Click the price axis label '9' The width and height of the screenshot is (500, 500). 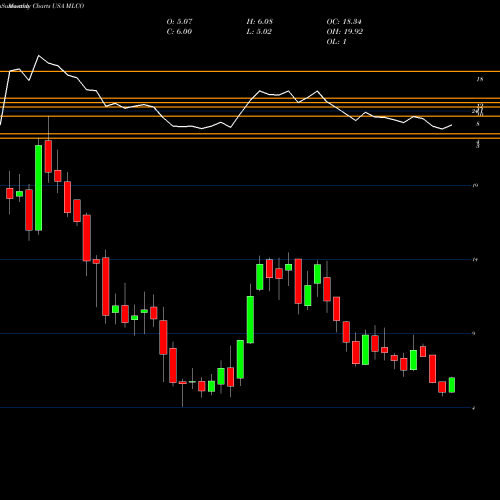click(x=474, y=333)
